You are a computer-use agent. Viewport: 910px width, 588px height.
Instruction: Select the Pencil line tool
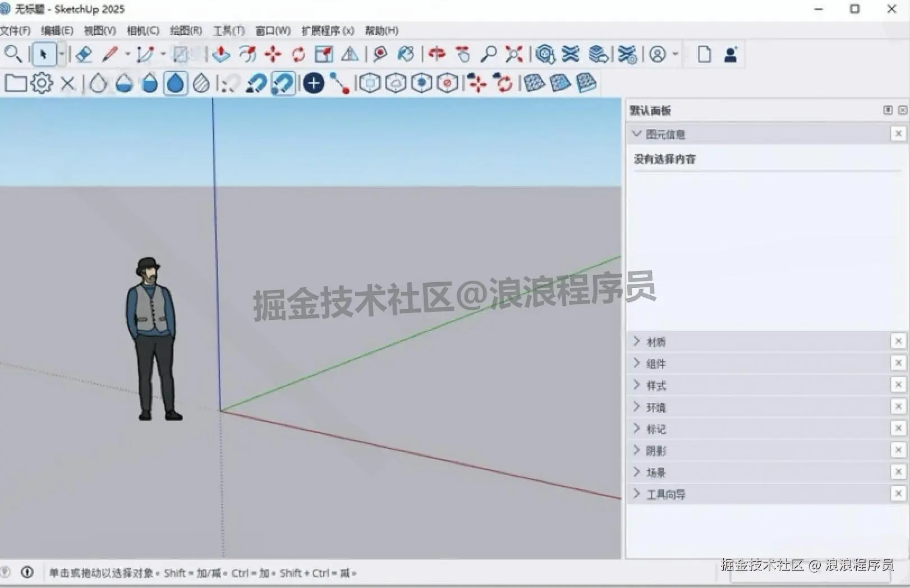point(110,54)
